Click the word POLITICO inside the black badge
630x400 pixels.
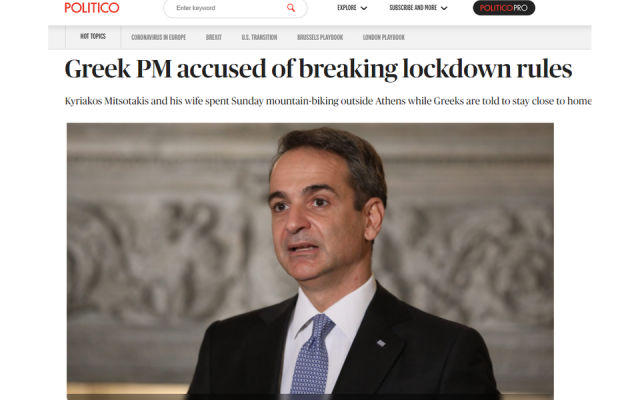click(496, 8)
